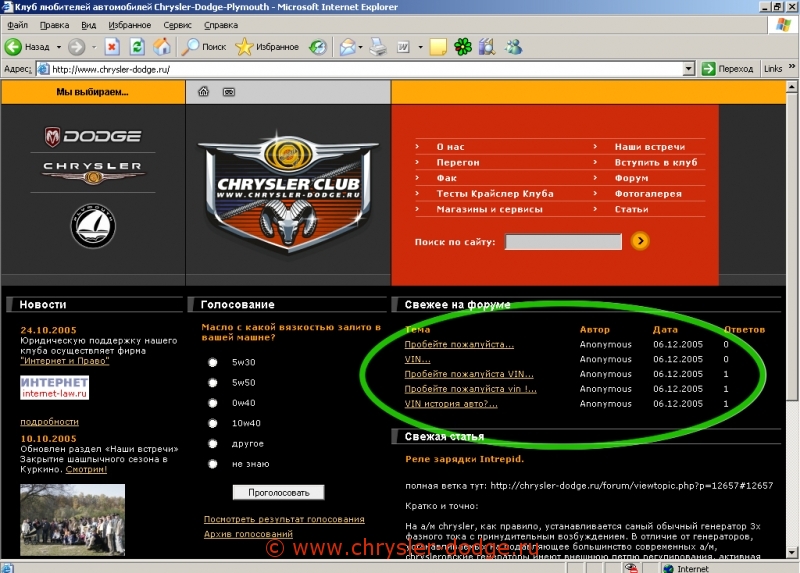Expand the Forward button history dropdown

pos(94,47)
